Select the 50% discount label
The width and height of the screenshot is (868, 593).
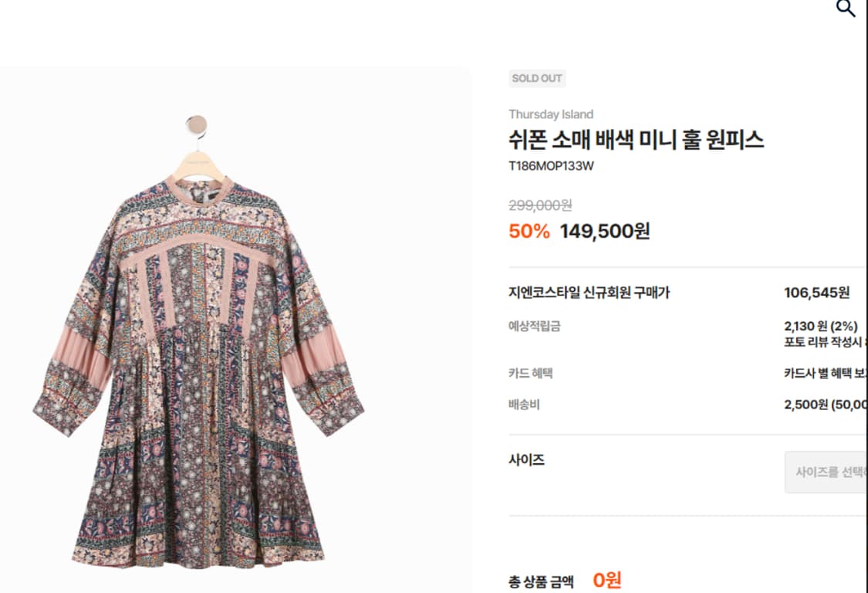(x=529, y=231)
